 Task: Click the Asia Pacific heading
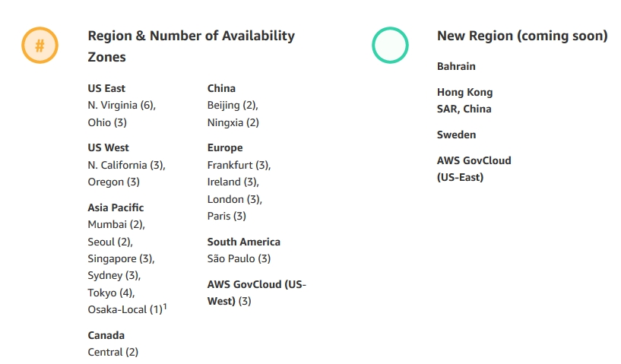pyautogui.click(x=116, y=207)
